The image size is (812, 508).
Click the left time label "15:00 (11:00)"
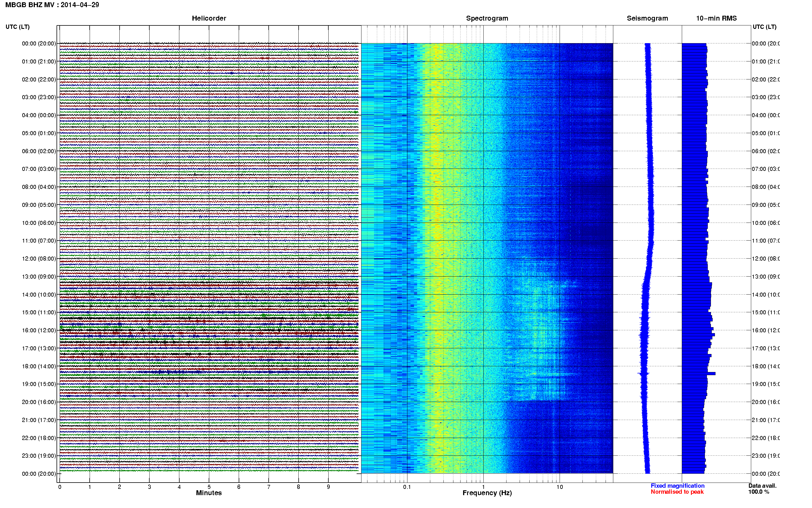point(39,313)
